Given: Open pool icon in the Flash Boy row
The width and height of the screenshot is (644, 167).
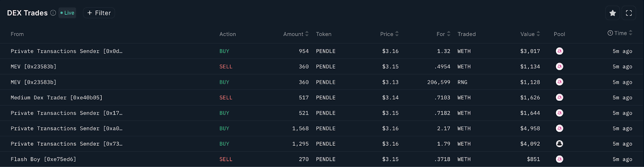Looking at the screenshot, I should [559, 159].
